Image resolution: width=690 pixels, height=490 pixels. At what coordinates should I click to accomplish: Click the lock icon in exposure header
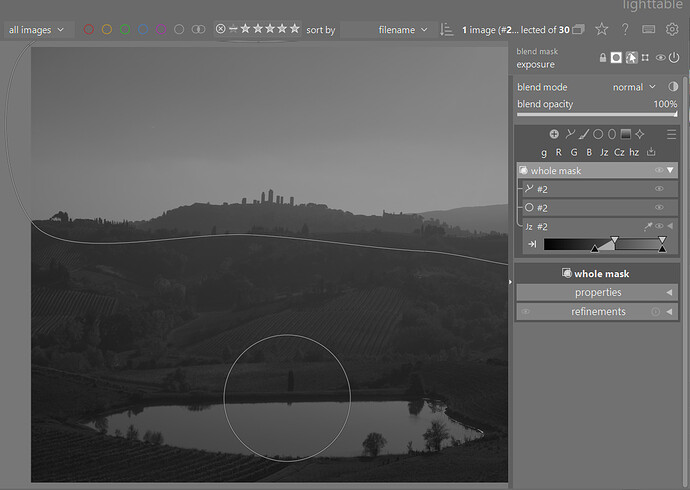tap(603, 58)
